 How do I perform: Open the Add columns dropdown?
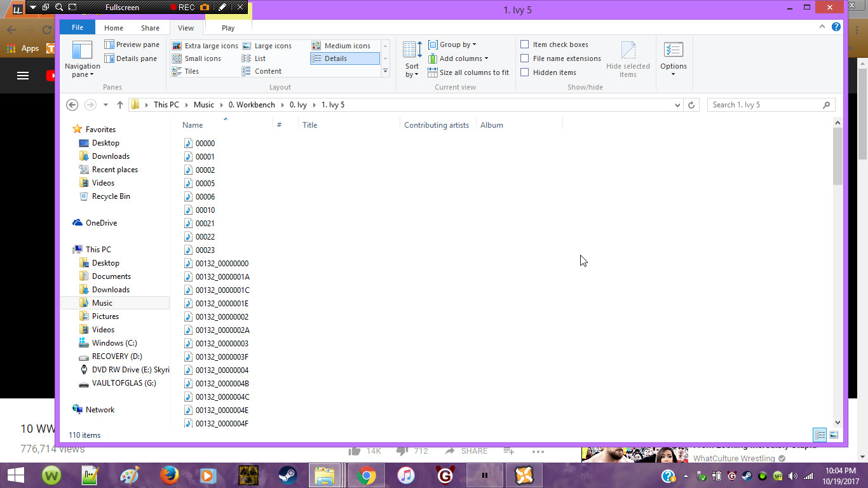tap(458, 58)
